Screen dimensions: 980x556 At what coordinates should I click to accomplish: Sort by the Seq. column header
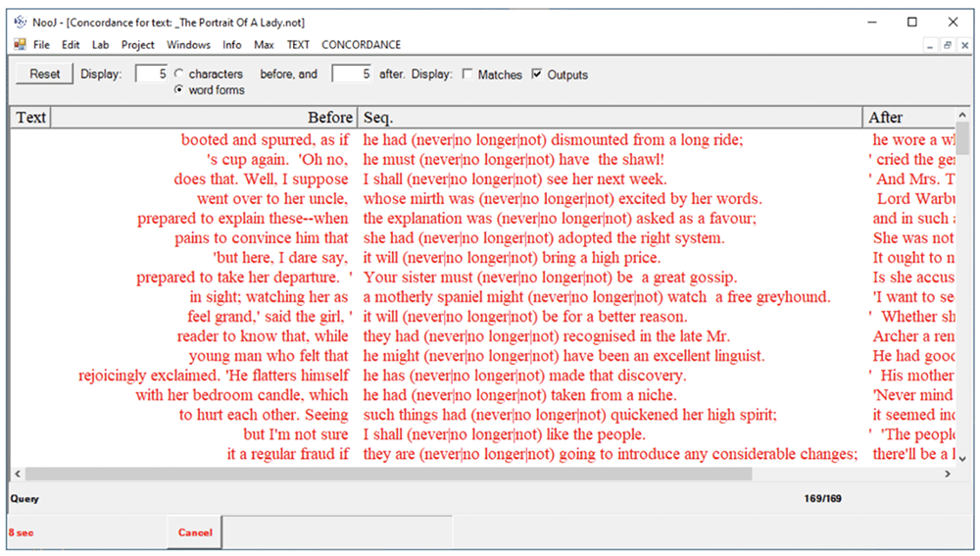pyautogui.click(x=610, y=117)
